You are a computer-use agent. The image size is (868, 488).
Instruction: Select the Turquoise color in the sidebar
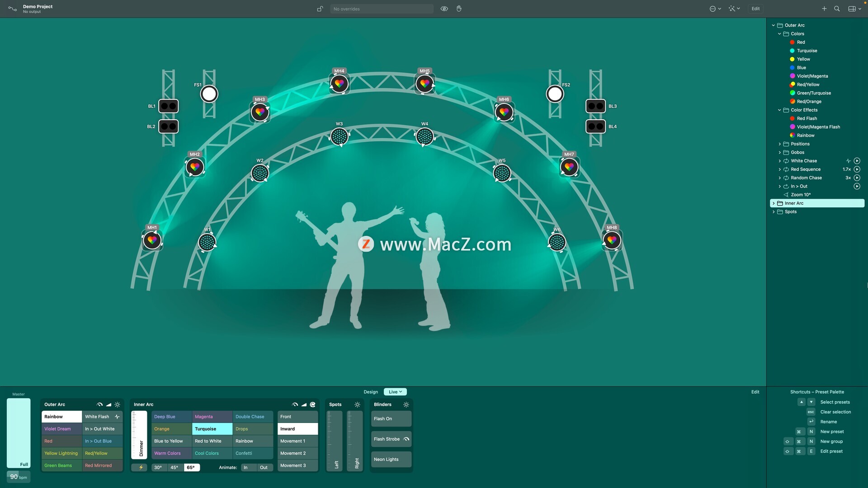click(807, 51)
